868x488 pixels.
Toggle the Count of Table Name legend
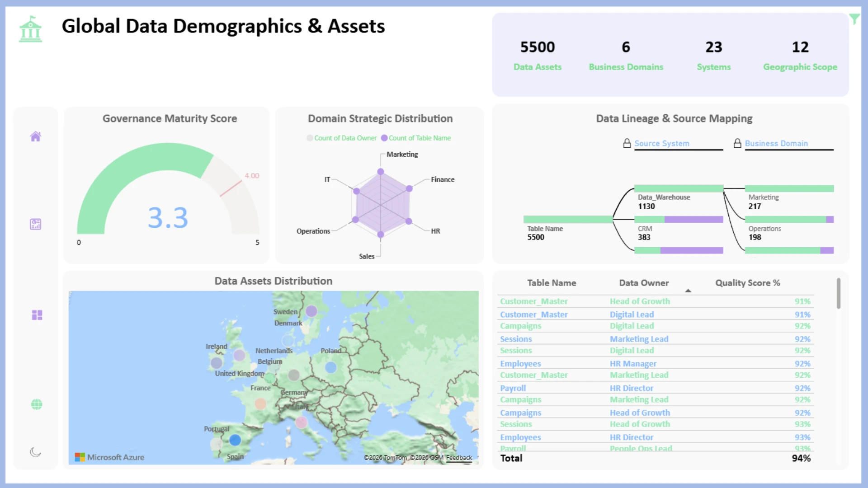pos(416,138)
